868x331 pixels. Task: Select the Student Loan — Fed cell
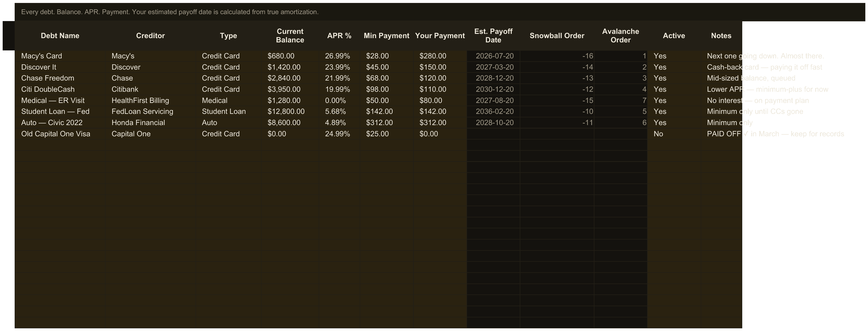pyautogui.click(x=60, y=112)
